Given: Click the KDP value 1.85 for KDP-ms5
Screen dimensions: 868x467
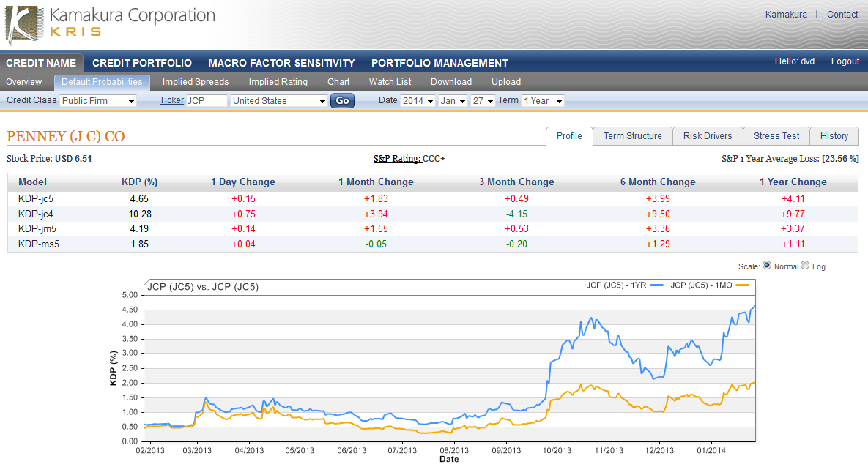Looking at the screenshot, I should 139,244.
